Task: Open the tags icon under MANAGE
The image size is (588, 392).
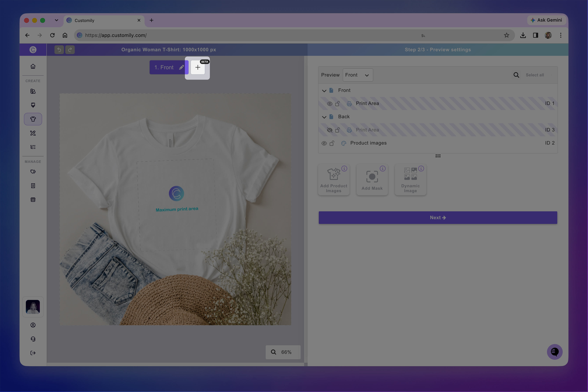Action: pos(33,172)
